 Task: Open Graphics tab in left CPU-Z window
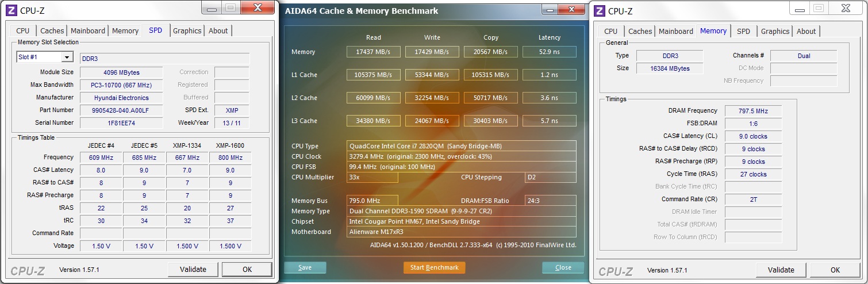(187, 31)
